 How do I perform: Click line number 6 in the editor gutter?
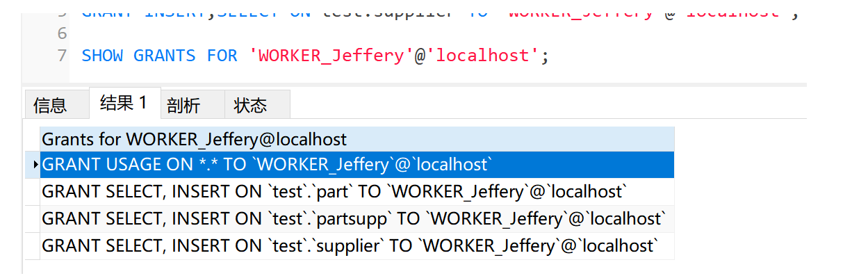tap(63, 33)
